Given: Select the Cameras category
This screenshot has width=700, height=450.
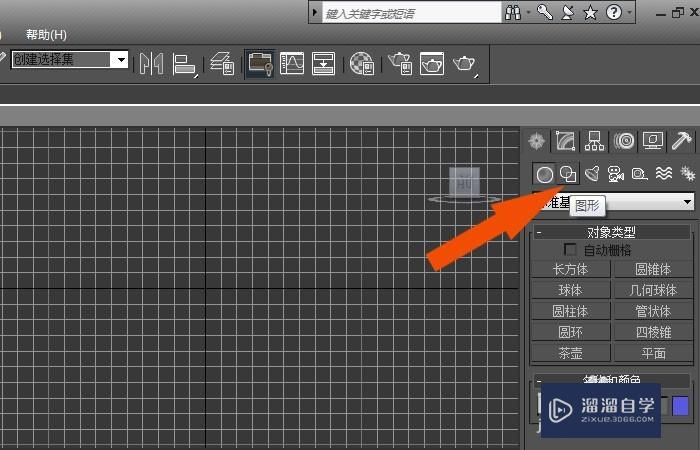Looking at the screenshot, I should click(616, 174).
